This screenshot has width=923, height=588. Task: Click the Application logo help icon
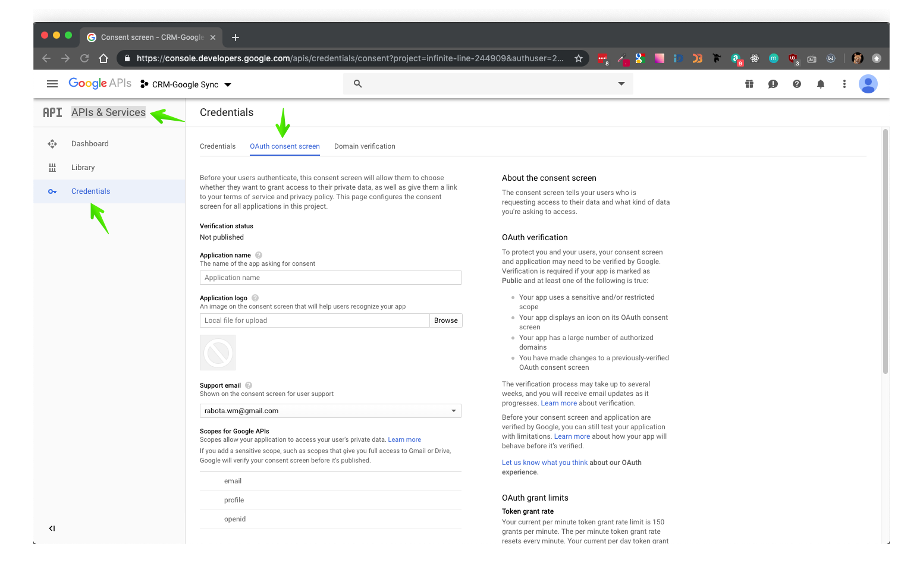coord(255,298)
